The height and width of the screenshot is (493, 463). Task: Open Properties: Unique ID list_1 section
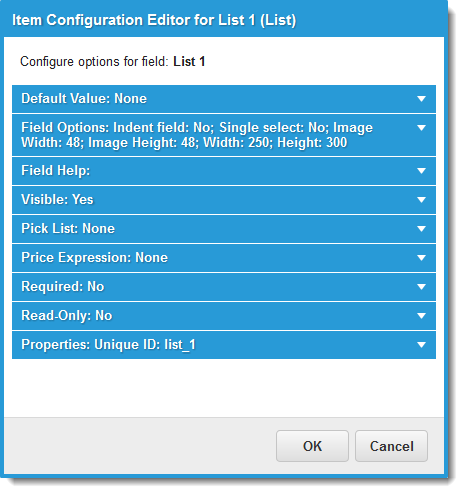(224, 345)
